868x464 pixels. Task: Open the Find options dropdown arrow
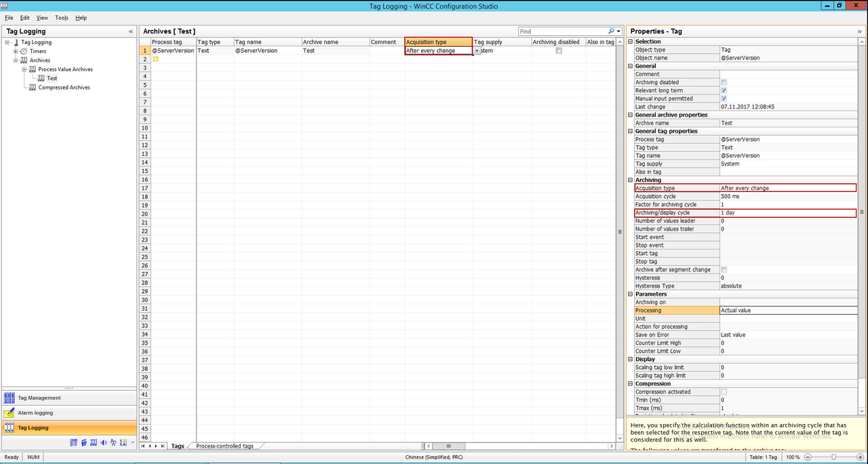pyautogui.click(x=618, y=31)
